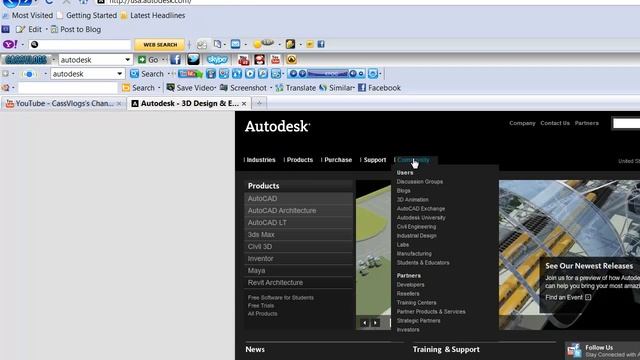Click the media player progress slider

(327, 74)
